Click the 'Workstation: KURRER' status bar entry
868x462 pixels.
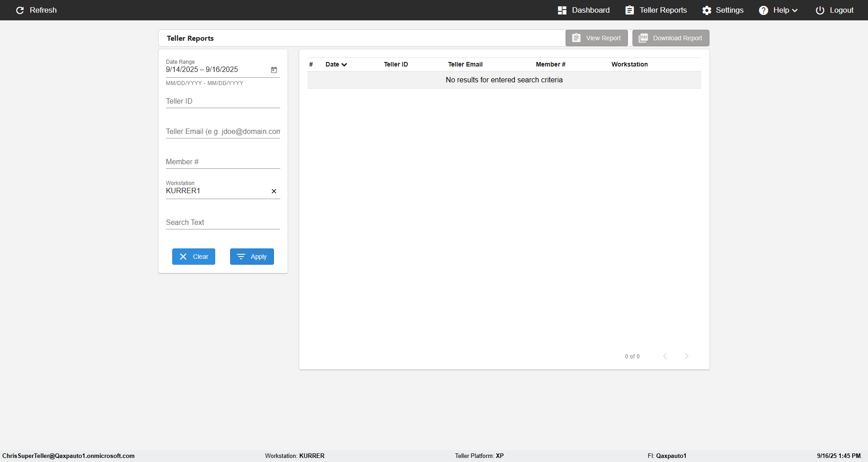point(295,456)
